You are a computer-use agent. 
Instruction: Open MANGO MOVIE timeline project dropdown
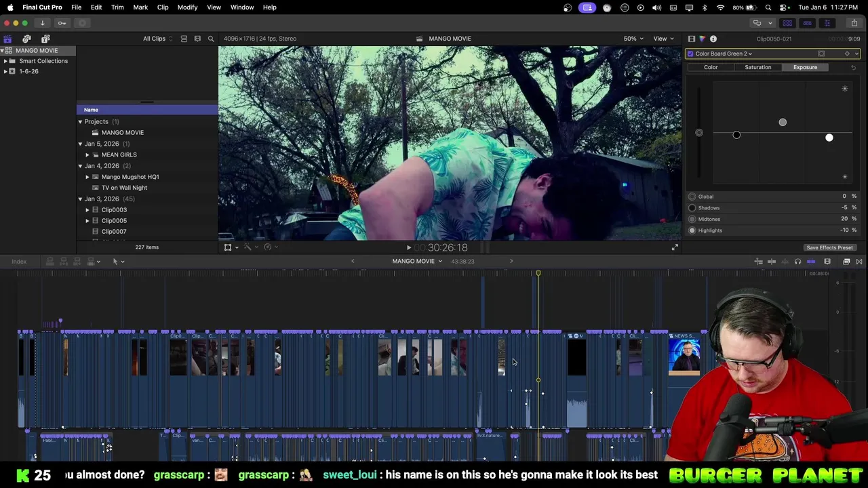pos(417,262)
